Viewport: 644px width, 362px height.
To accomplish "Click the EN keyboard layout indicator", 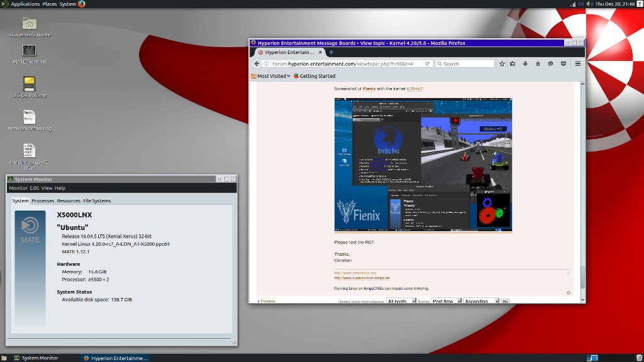I will [580, 4].
